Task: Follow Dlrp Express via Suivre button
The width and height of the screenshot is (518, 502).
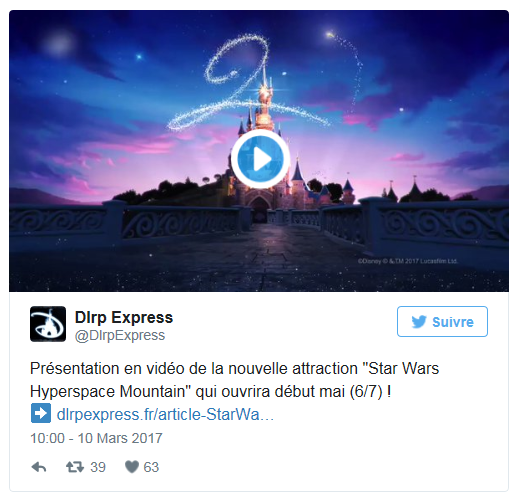Action: click(442, 322)
